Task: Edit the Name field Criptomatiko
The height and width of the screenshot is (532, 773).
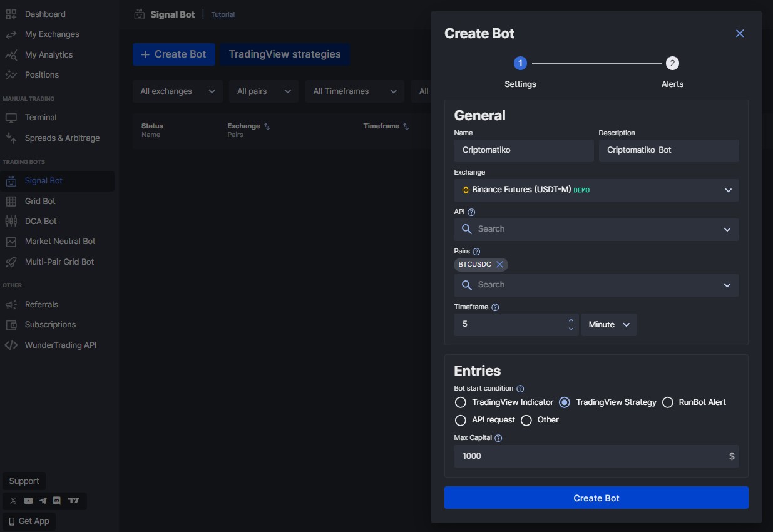Action: tap(524, 151)
